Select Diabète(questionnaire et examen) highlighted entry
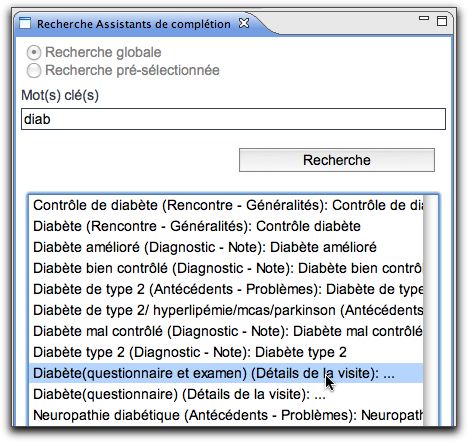The image size is (468, 442). click(x=226, y=373)
